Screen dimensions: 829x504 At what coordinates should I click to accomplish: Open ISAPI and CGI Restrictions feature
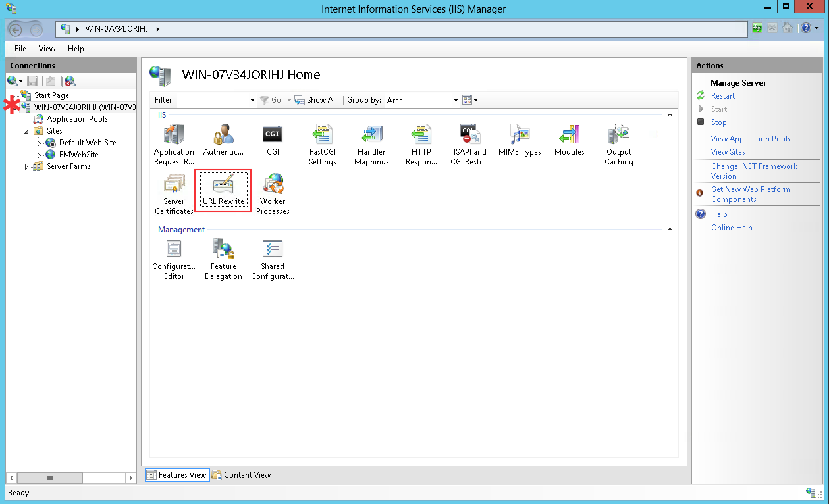tap(470, 145)
